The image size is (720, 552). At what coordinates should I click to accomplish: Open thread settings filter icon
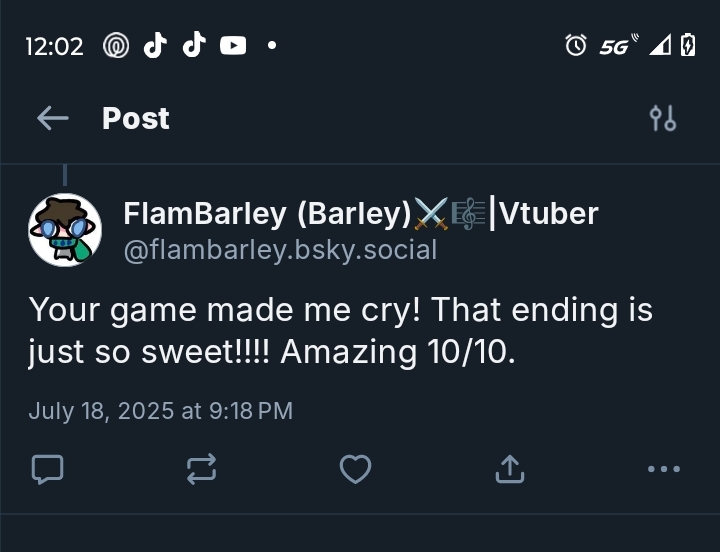[662, 119]
